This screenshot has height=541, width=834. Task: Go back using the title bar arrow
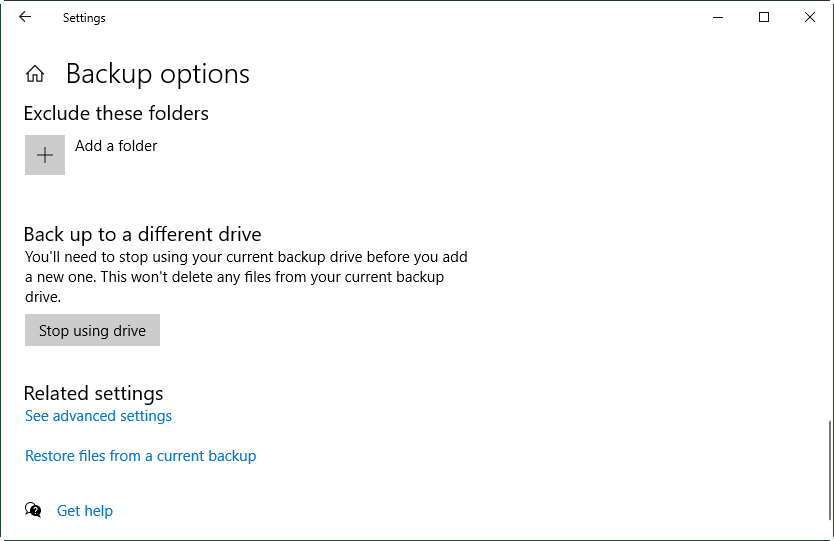25,17
